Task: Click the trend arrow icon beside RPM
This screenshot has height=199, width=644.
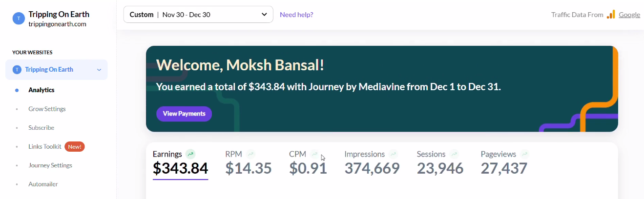Action: (x=250, y=154)
